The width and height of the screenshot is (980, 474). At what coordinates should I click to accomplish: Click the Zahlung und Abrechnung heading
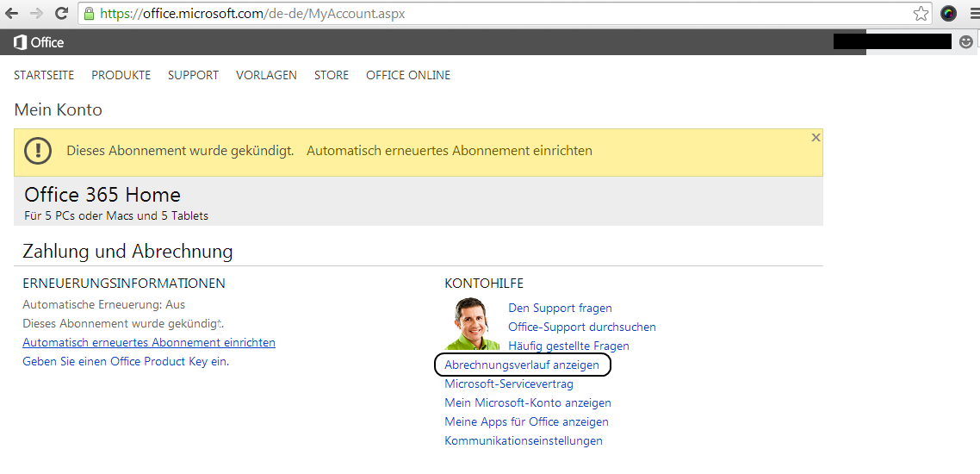coord(127,252)
